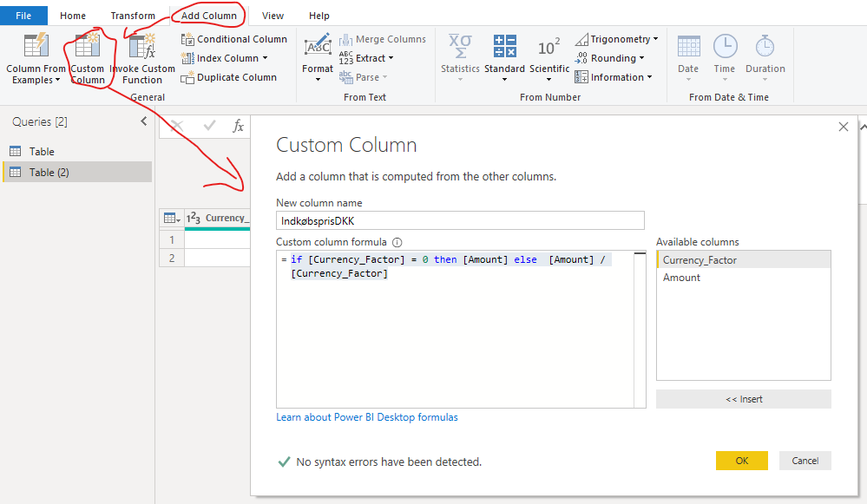The height and width of the screenshot is (504, 867).
Task: Open the Help tab
Action: [x=319, y=16]
